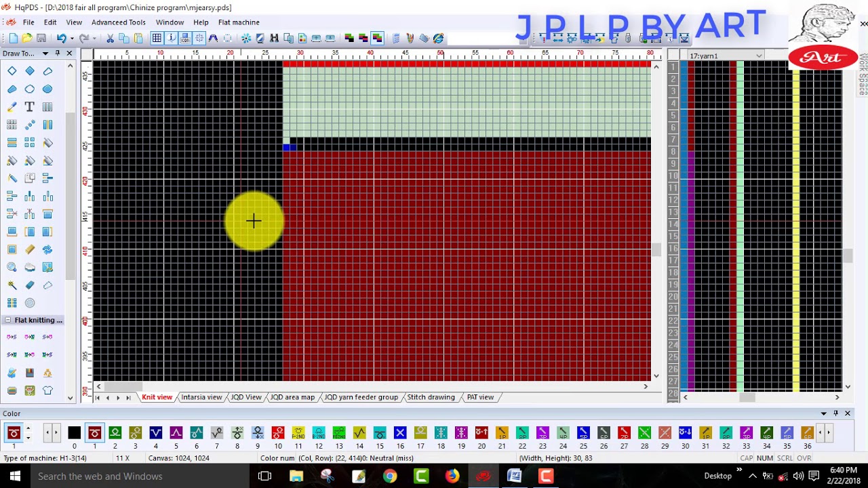
Task: Click the Internet Explorer globe toolbar icon
Action: pyautogui.click(x=438, y=38)
